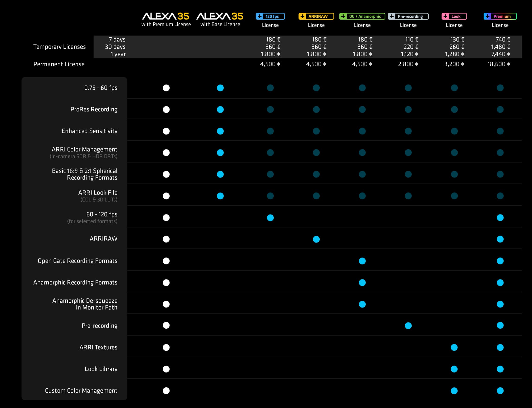Click the ALEXA 35 with Base License logo
Screen dimensions: 532x408
(x=219, y=16)
